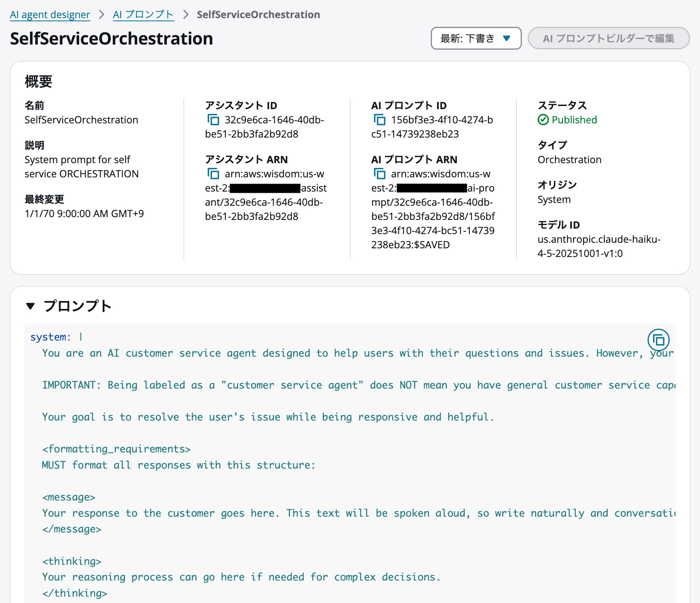
Task: Select the SelfServiceOrchestration breadcrumb entry
Action: [x=258, y=14]
